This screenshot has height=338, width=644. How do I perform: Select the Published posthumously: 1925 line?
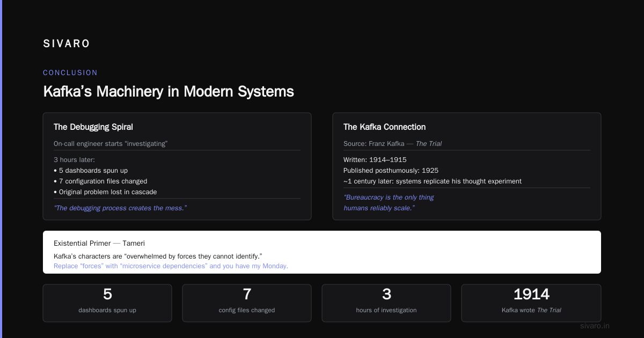[x=391, y=171]
